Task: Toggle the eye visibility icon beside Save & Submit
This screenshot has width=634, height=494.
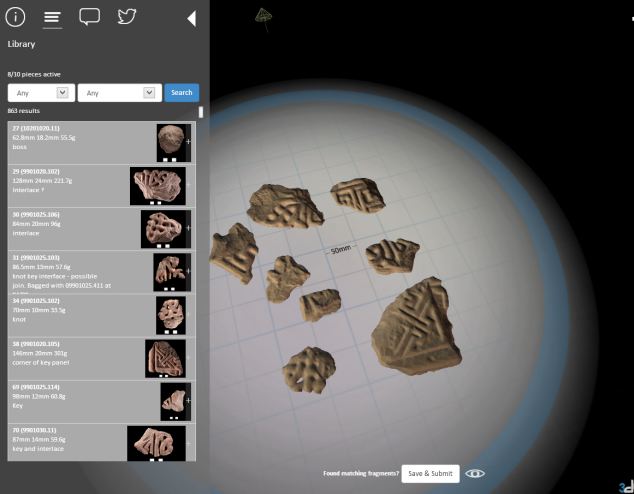Action: coord(475,473)
